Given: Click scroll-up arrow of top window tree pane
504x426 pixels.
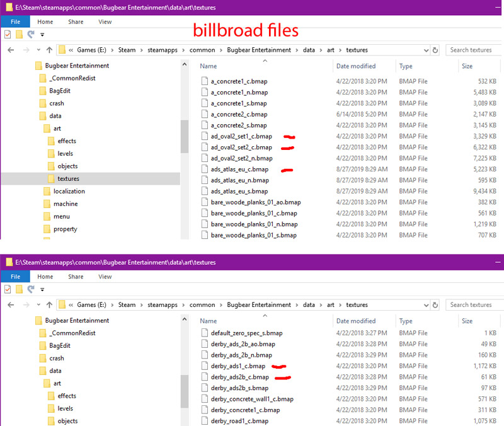Looking at the screenshot, I should (185, 64).
